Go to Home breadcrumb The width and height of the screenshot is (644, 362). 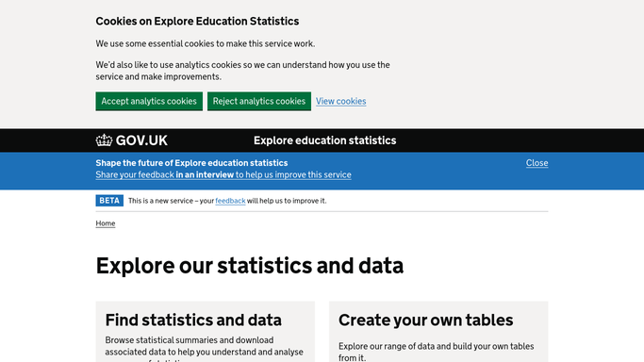tap(106, 223)
